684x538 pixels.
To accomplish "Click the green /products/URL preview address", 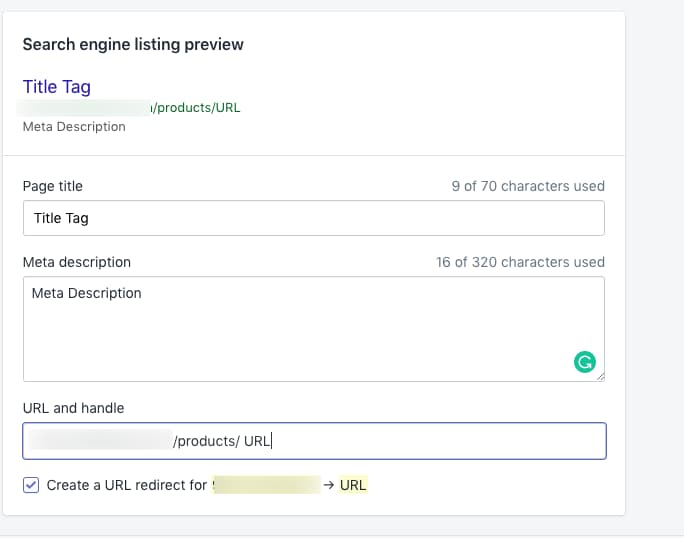I will 195,108.
